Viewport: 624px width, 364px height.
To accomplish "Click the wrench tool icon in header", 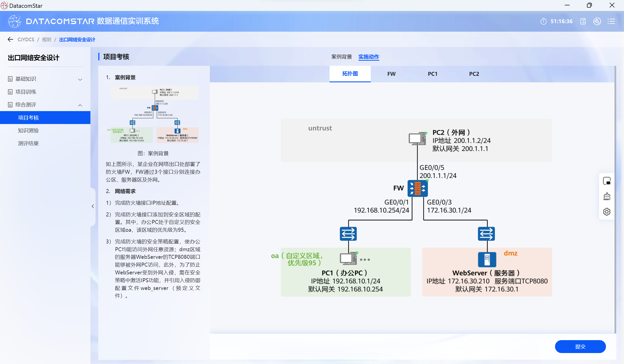I will tap(597, 21).
